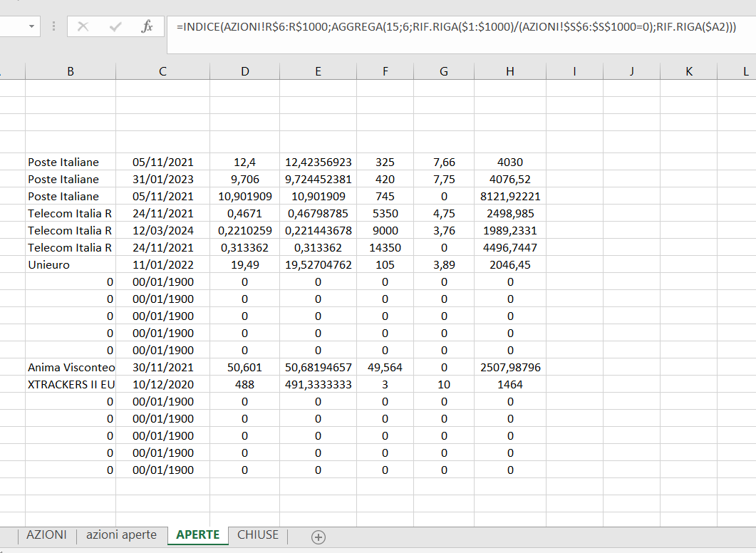Select cell with value 7,75
This screenshot has height=553, width=756.
444,180
